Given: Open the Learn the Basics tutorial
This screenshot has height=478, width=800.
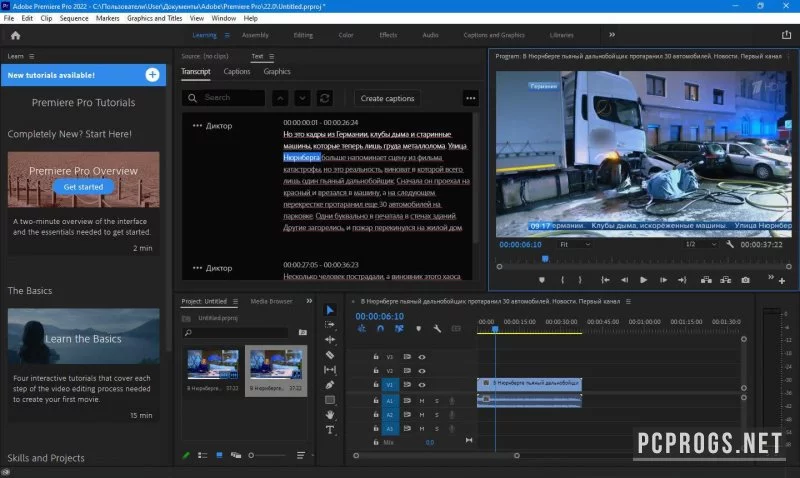Looking at the screenshot, I should coord(83,336).
